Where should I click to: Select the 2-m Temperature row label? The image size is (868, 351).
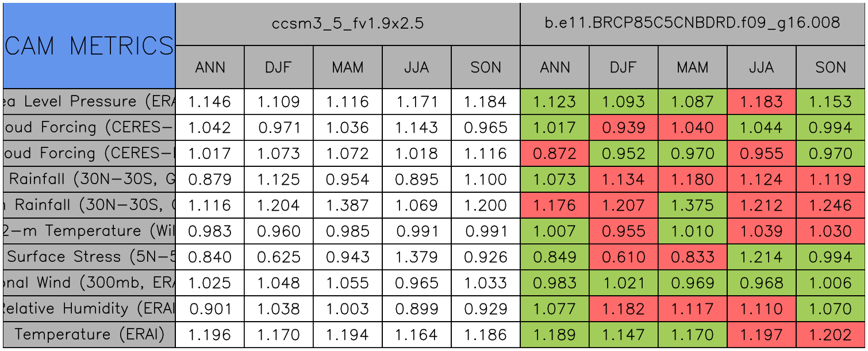coord(89,231)
